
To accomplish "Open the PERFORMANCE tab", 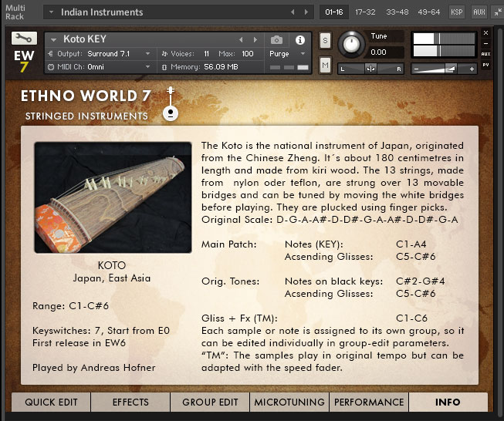I will click(x=369, y=402).
